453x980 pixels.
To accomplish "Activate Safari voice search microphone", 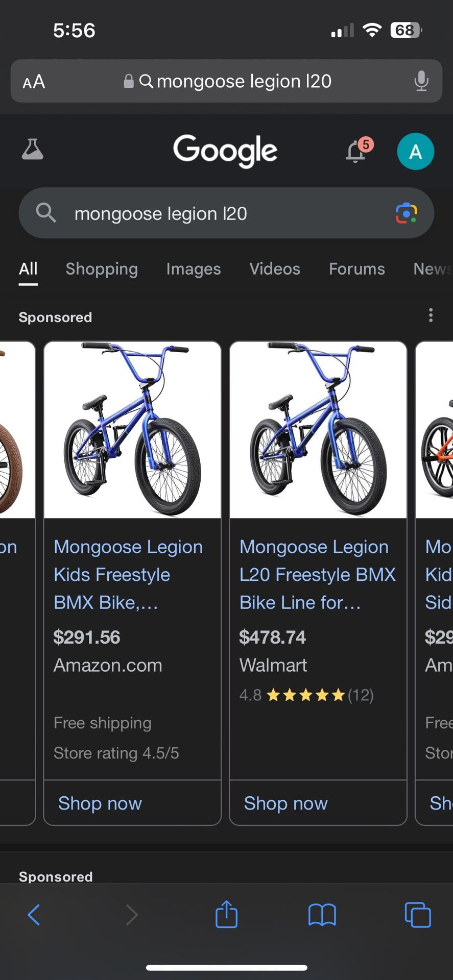I will (x=421, y=81).
